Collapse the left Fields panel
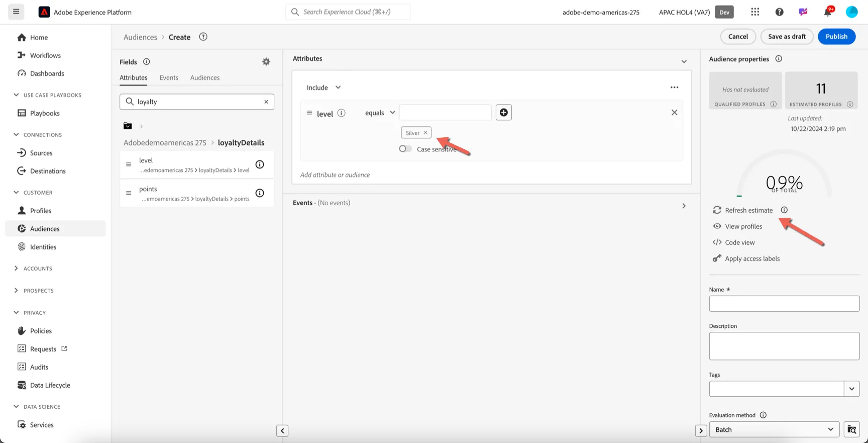Image resolution: width=868 pixels, height=443 pixels. [282, 430]
